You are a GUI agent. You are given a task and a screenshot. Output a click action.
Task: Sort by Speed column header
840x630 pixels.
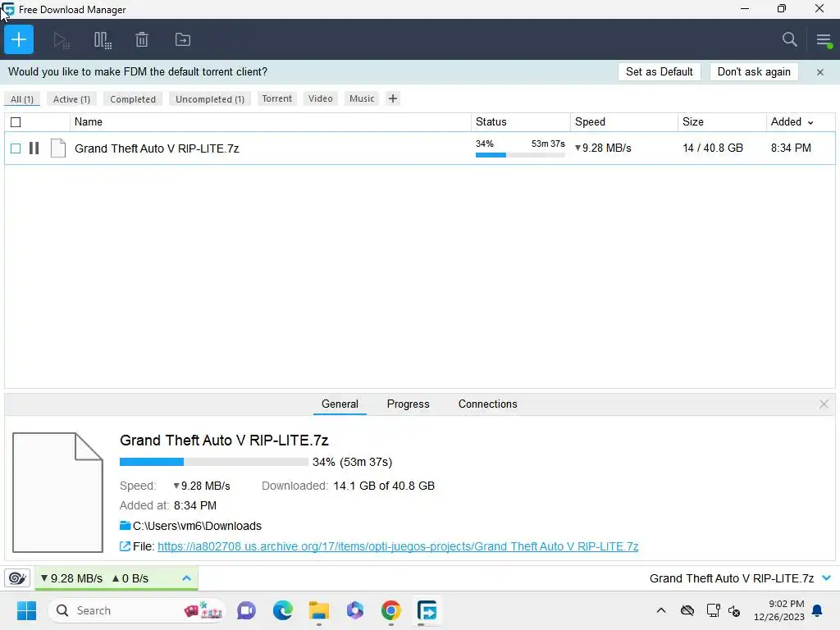tap(590, 121)
